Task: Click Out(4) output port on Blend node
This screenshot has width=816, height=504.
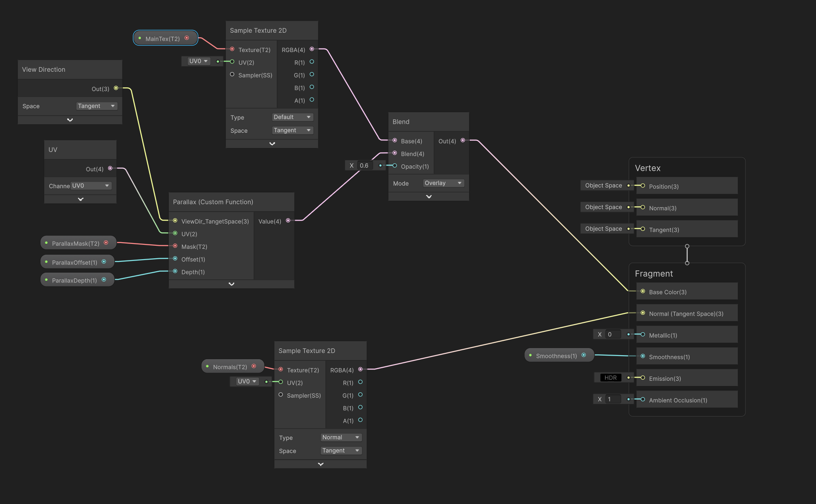Action: (x=463, y=140)
